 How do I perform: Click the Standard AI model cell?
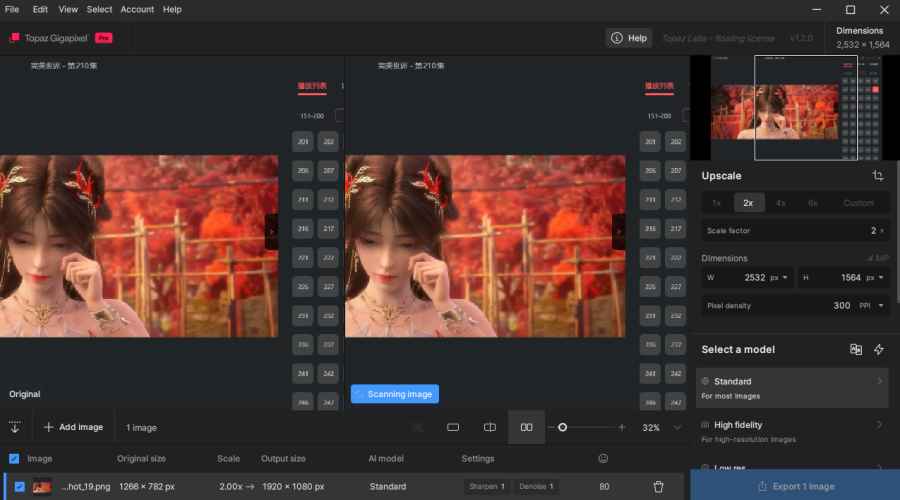click(388, 486)
